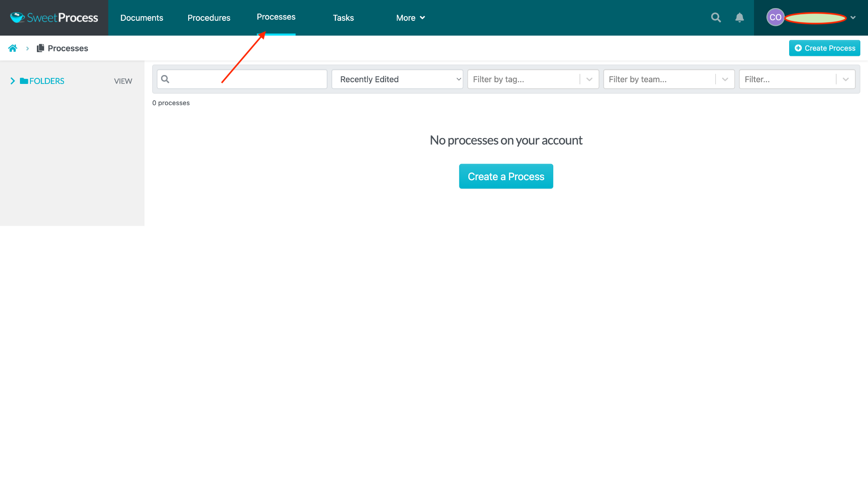This screenshot has height=479, width=868.
Task: Click the top-right Create Process button
Action: click(824, 48)
